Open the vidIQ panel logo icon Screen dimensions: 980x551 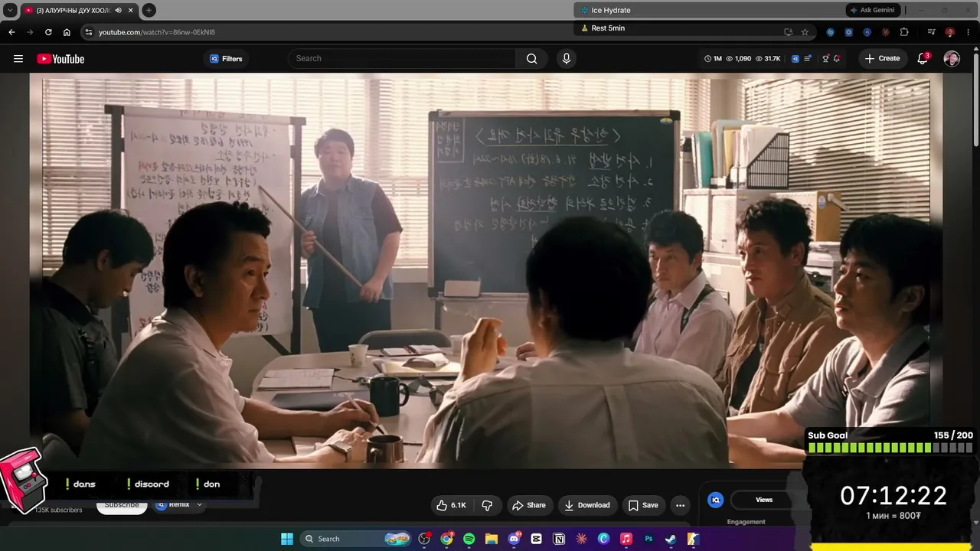(716, 500)
